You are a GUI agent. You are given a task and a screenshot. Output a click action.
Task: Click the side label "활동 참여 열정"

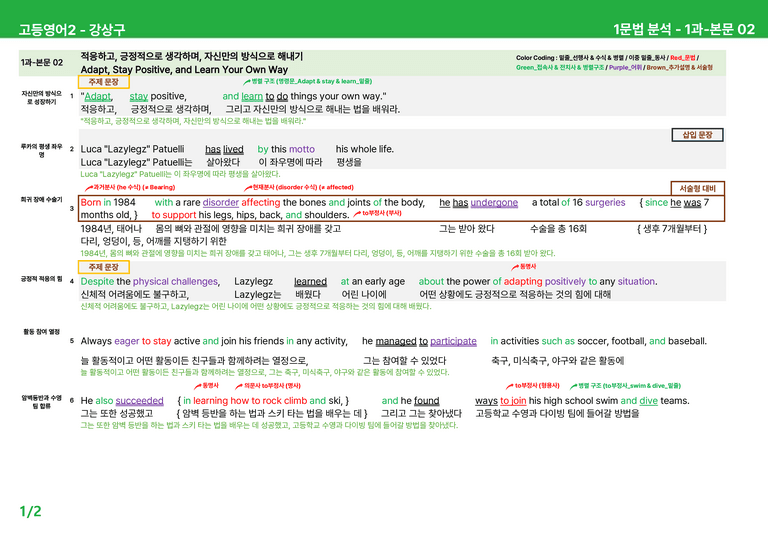[x=42, y=332]
